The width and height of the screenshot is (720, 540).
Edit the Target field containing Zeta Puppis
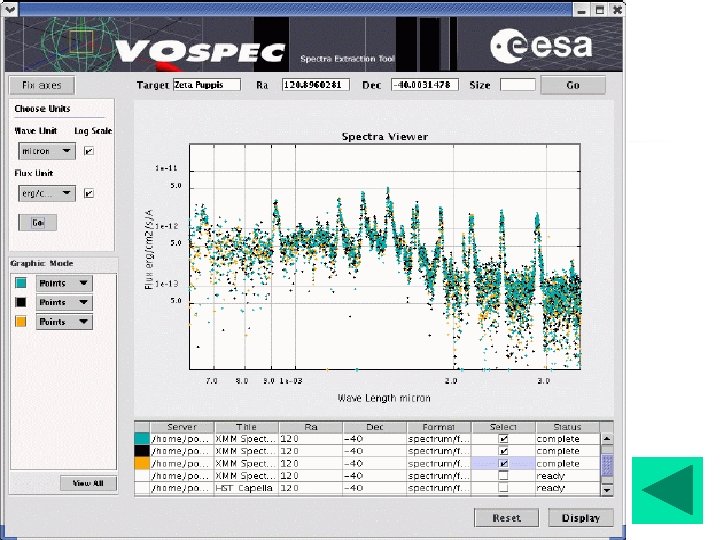coord(207,84)
